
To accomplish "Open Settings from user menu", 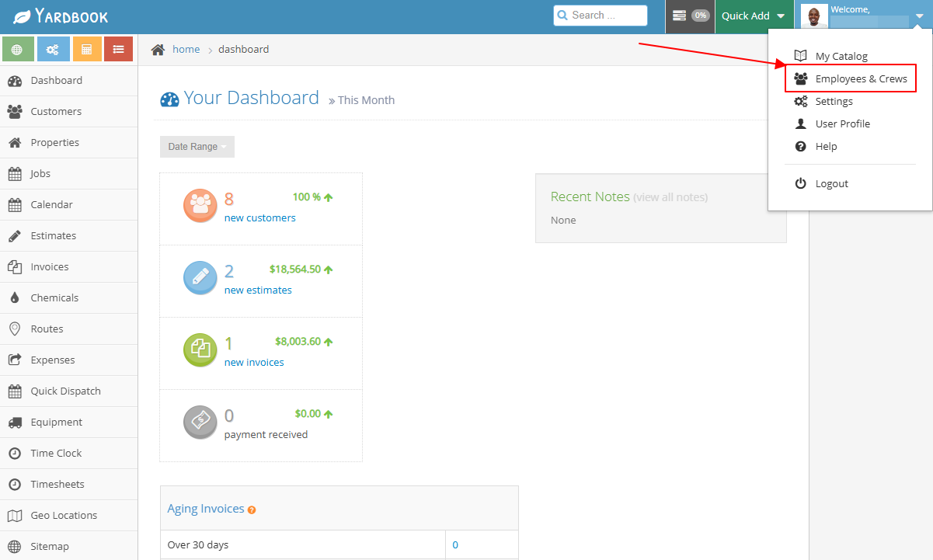I will (851, 101).
